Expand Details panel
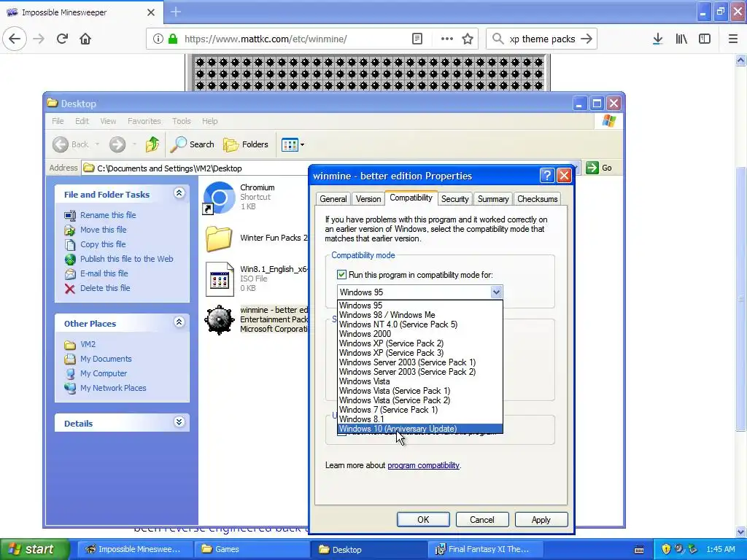This screenshot has height=560, width=747. pos(179,422)
